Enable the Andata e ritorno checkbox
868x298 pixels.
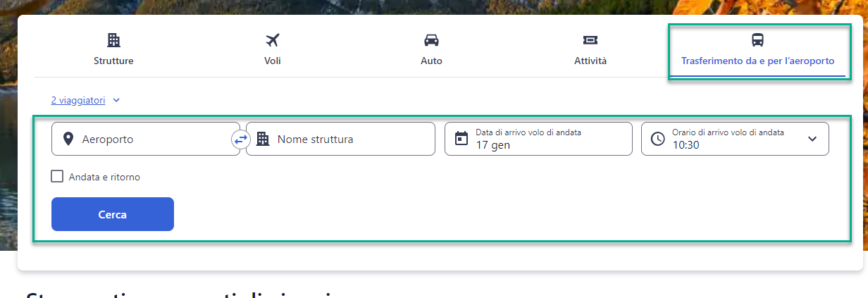57,176
